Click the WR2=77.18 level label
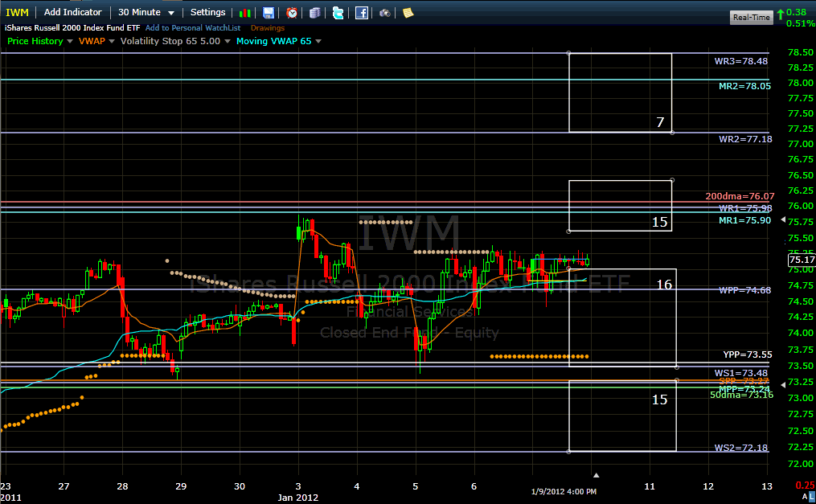Image resolution: width=816 pixels, height=504 pixels. click(x=745, y=139)
